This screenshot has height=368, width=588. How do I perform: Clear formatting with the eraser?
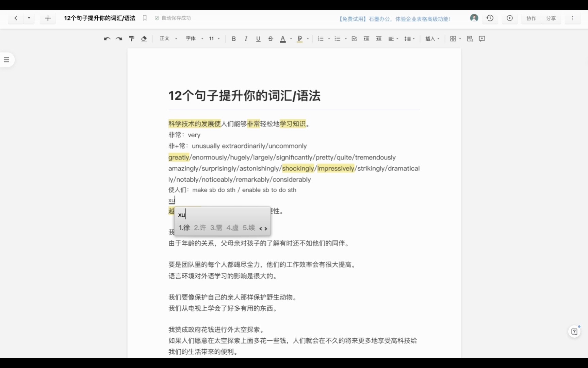pyautogui.click(x=144, y=39)
